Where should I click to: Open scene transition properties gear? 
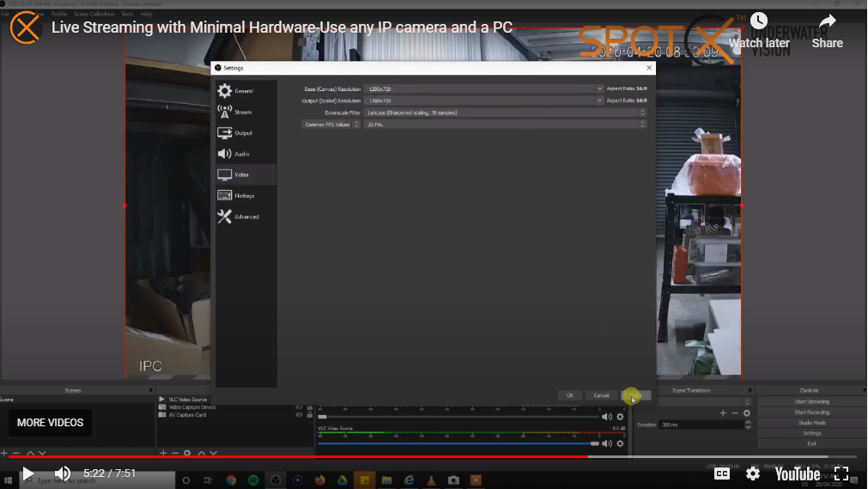[x=747, y=413]
